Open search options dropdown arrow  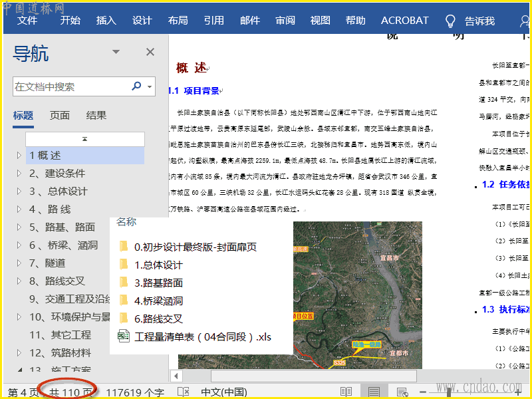150,87
